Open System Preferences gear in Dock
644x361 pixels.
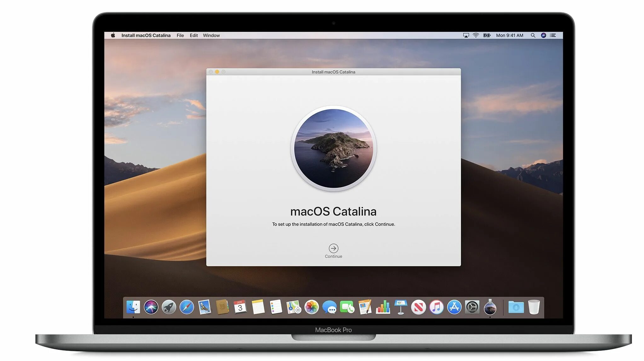(472, 307)
